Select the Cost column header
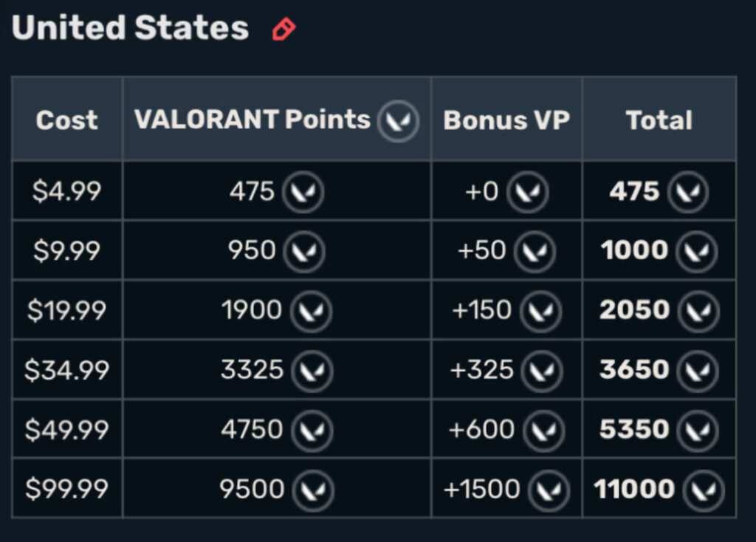The width and height of the screenshot is (756, 542). click(67, 120)
